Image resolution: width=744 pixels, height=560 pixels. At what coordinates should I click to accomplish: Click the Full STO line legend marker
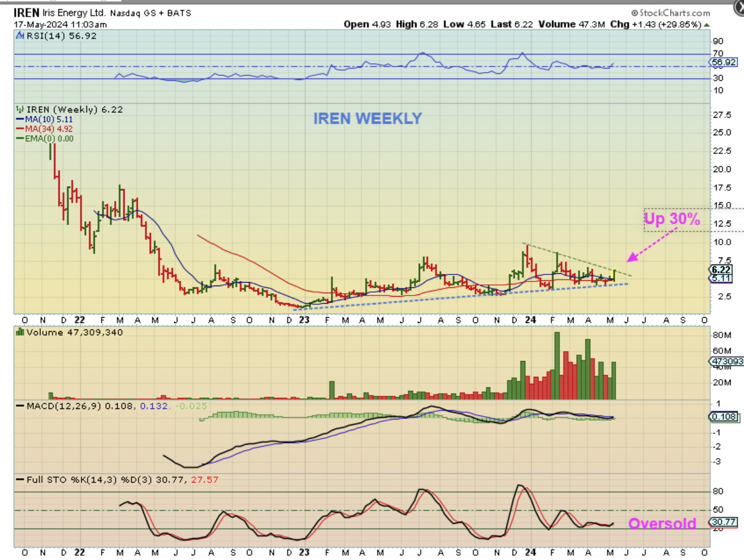tap(20, 480)
